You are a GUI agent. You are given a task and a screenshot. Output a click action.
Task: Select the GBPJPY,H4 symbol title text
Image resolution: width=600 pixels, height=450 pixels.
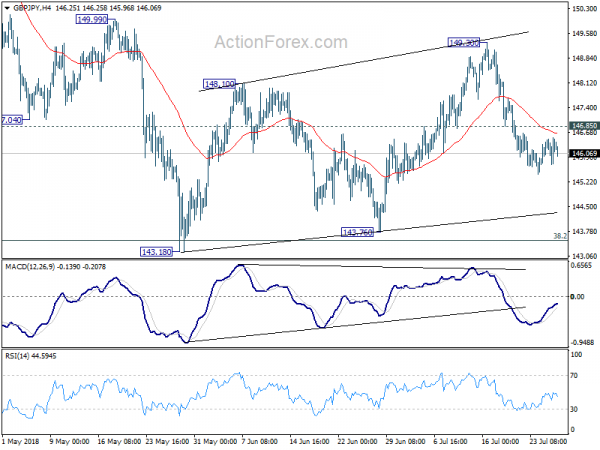click(32, 8)
